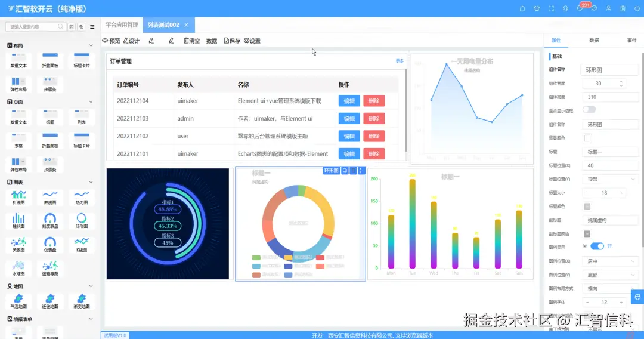Click the fullscreen icon in the top bar
Screen dimensions: 644x339
pos(551,8)
